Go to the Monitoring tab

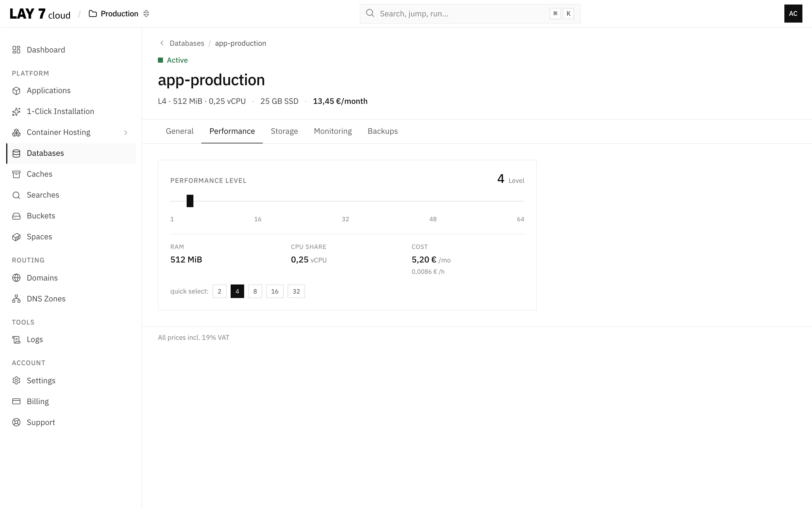pos(332,131)
